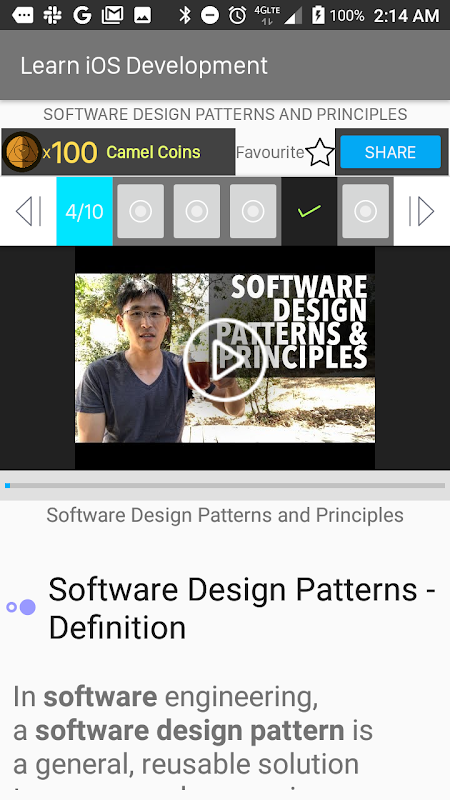
Task: Tap the do-not-disturb status icon
Action: (x=210, y=16)
